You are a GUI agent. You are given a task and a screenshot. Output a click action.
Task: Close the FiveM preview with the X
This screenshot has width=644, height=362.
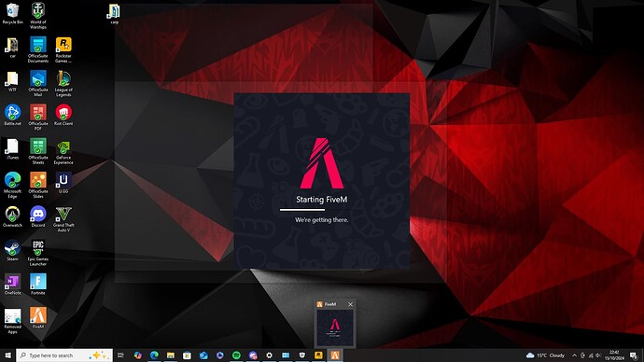click(350, 304)
